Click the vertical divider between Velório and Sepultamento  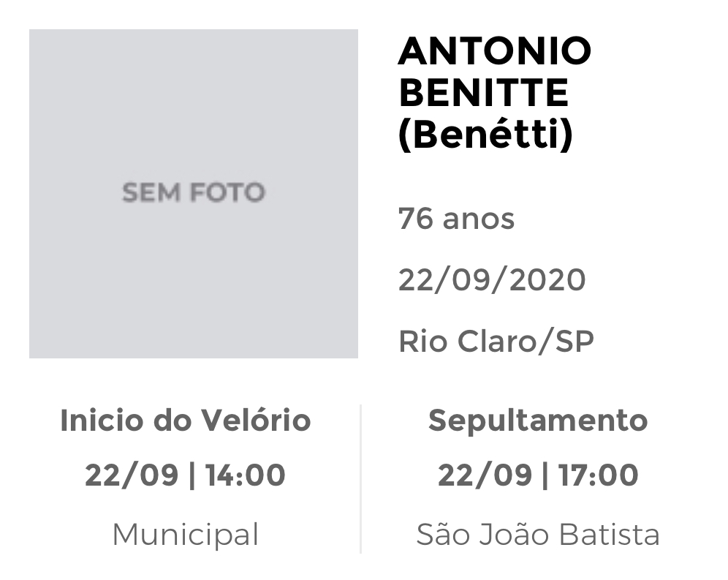361,478
